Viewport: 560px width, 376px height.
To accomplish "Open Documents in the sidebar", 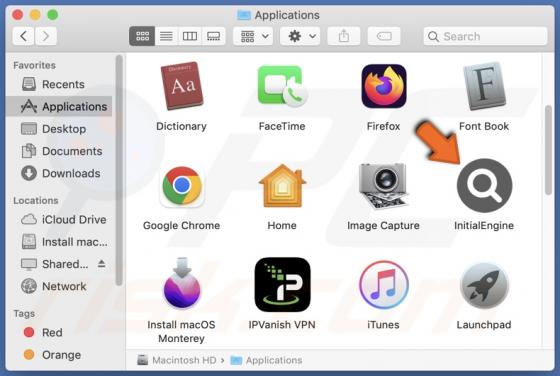I will [59, 151].
